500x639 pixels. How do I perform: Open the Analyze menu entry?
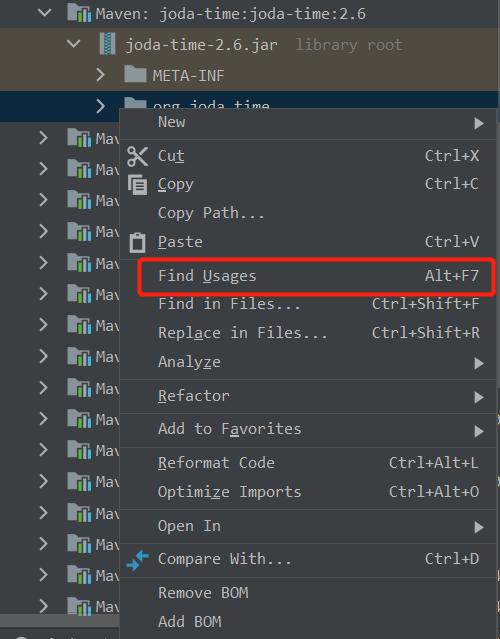(308, 362)
